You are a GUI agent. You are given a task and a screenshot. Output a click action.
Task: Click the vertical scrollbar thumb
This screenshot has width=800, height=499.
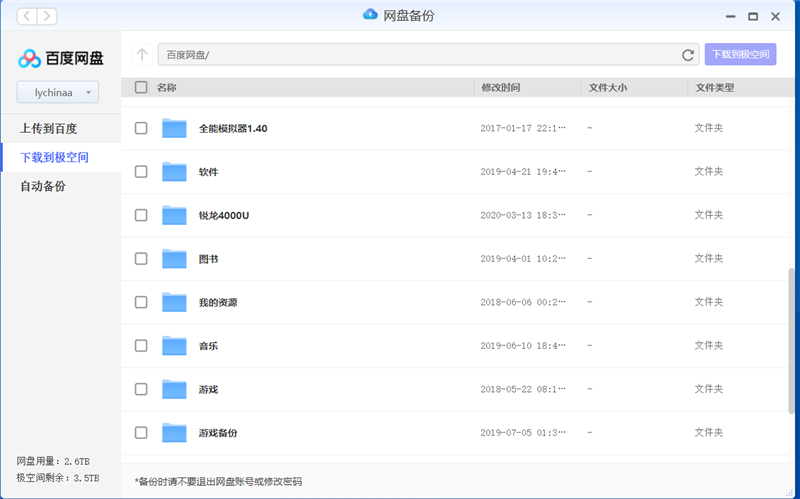coord(791,339)
